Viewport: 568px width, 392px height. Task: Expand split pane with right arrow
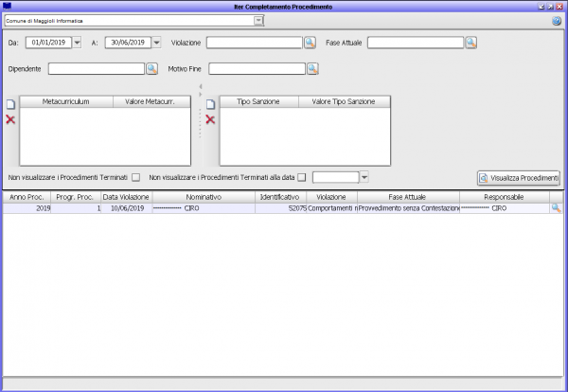click(x=201, y=95)
